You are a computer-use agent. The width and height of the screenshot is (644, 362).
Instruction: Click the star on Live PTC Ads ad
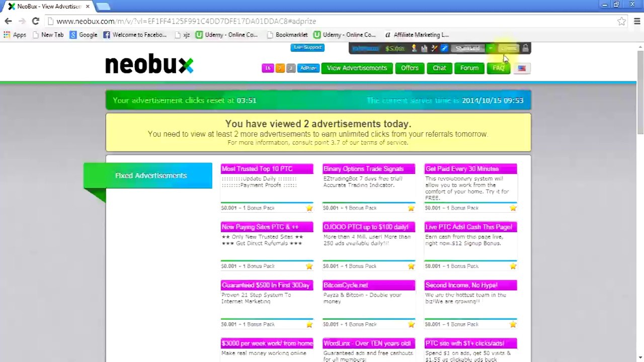513,266
